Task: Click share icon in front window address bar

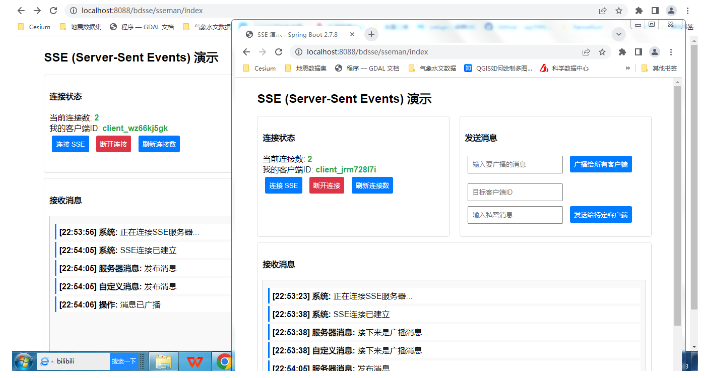Action: pyautogui.click(x=586, y=52)
